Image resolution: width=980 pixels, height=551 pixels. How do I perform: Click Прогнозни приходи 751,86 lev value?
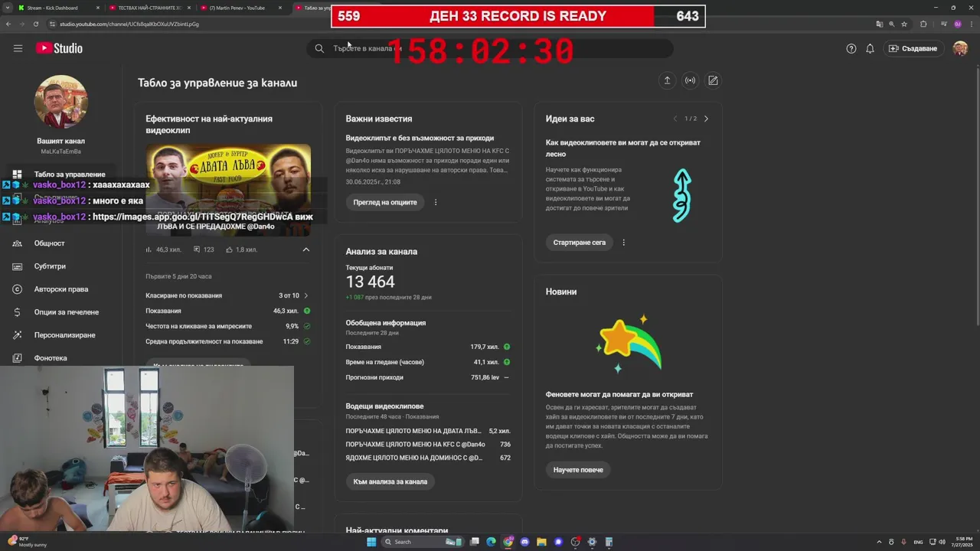coord(485,377)
